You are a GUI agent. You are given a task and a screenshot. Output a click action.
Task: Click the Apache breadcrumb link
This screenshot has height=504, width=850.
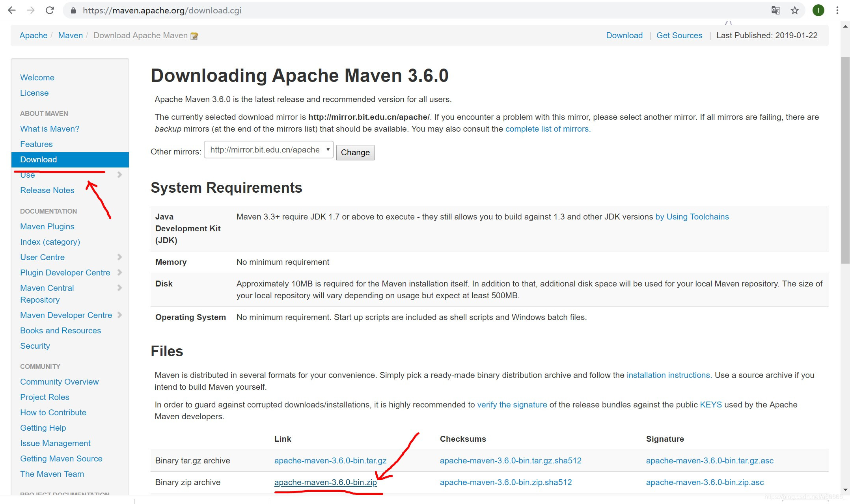pos(34,35)
